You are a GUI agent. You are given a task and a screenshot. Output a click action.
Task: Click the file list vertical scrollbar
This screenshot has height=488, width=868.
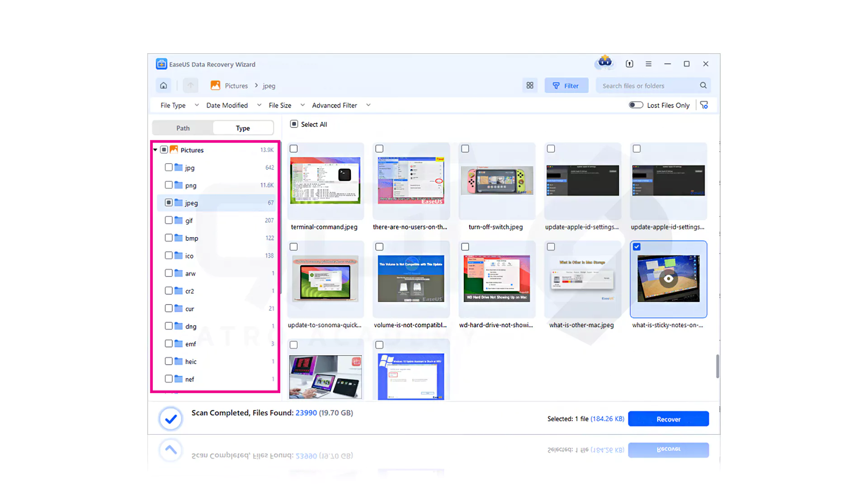click(x=717, y=366)
